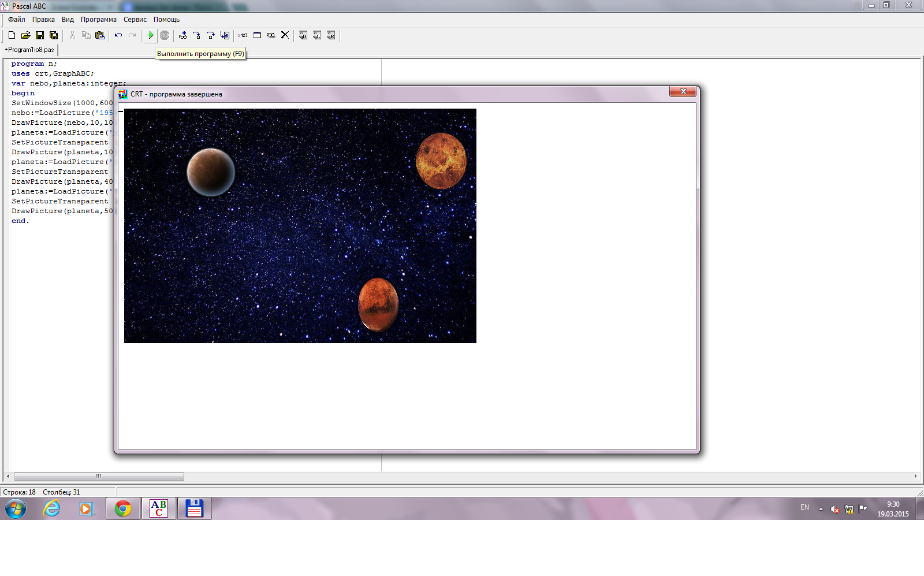This screenshot has height=576, width=924.
Task: Redo the last undone edit
Action: (x=132, y=35)
